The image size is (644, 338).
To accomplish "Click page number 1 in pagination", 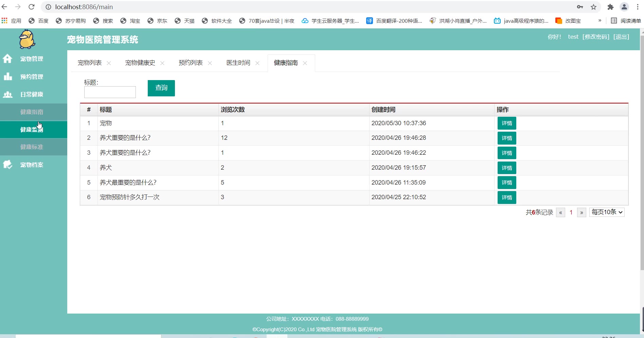I will point(571,212).
